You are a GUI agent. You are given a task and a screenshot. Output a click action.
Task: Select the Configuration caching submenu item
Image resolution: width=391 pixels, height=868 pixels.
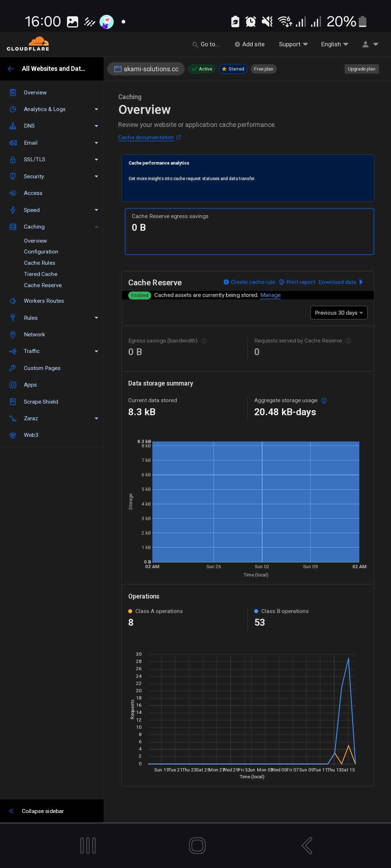41,252
